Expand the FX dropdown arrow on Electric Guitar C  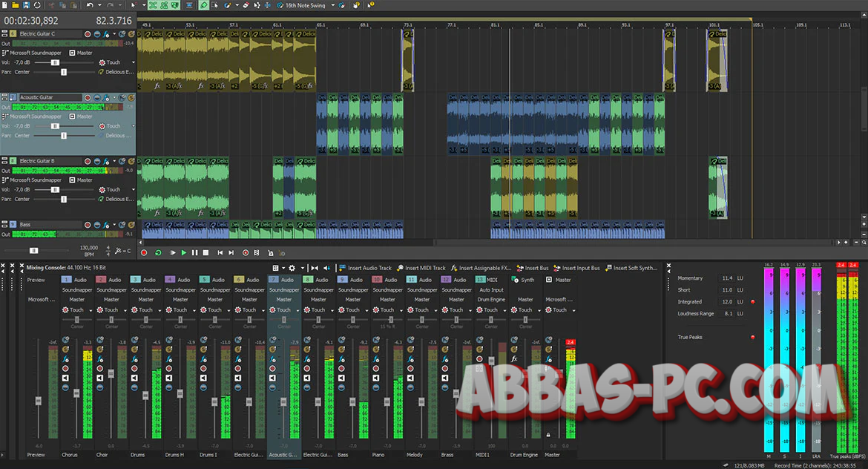[x=114, y=33]
